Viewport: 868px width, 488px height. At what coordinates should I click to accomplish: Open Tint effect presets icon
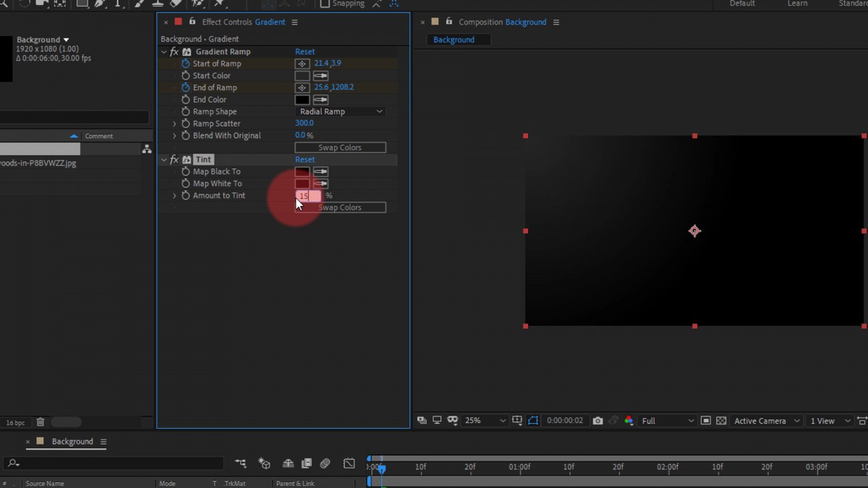tap(187, 160)
